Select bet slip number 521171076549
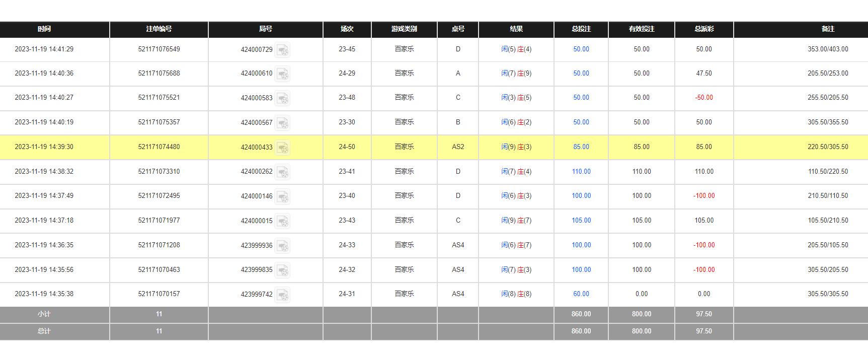868x347 pixels. (x=159, y=49)
